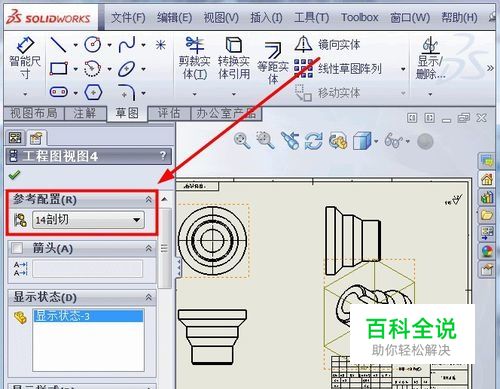Click Mirror Entities (镜向实体) tool
This screenshot has width=500, height=389.
coord(327,44)
